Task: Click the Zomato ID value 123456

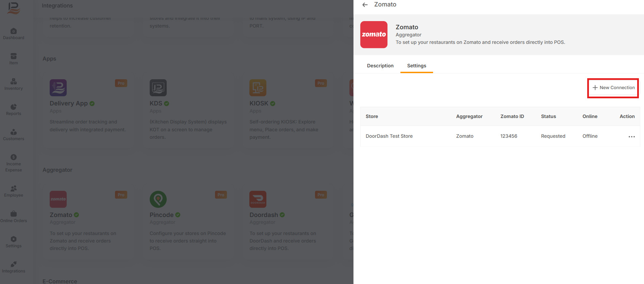Action: coord(509,136)
